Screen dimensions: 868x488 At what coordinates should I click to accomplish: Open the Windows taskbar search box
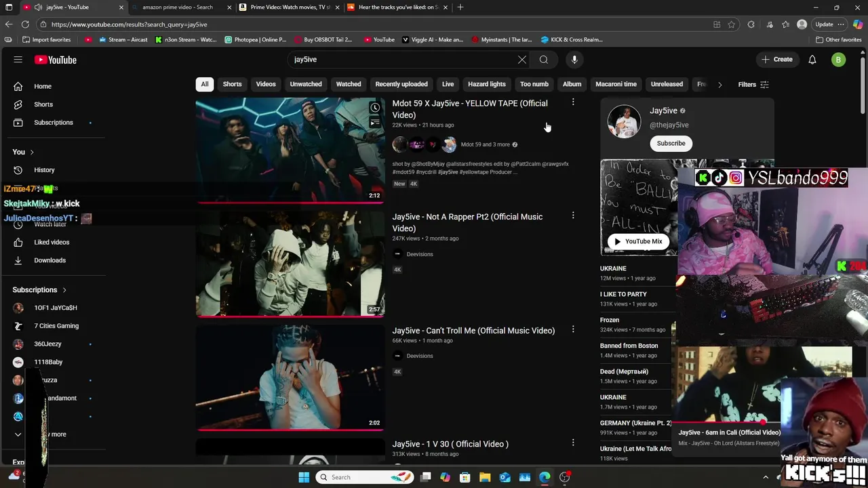363,477
